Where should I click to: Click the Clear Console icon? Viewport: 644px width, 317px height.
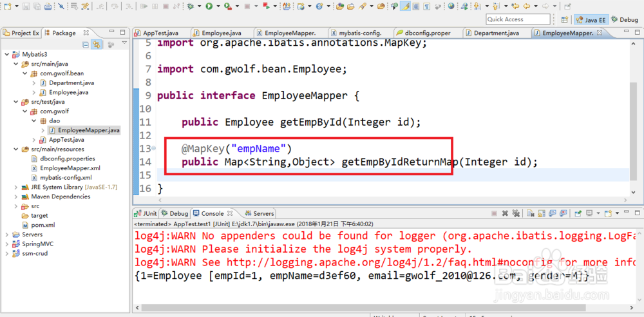530,213
